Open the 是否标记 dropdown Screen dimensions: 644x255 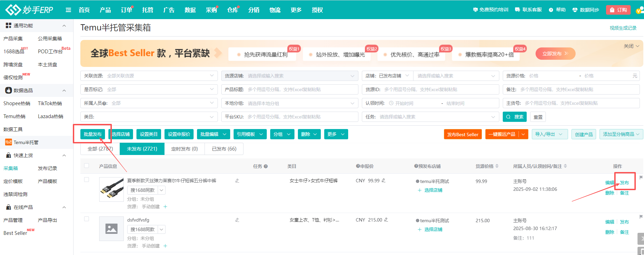pyautogui.click(x=149, y=89)
